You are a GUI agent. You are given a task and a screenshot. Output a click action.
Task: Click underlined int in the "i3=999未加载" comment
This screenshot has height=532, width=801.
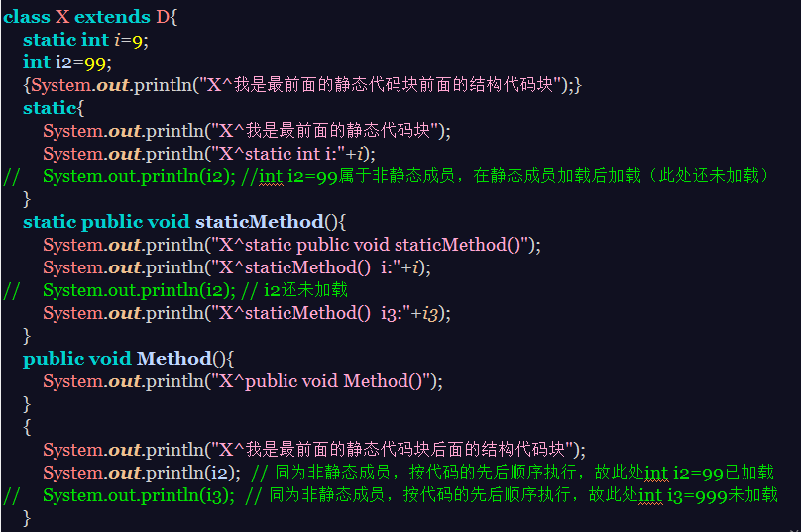point(650,494)
